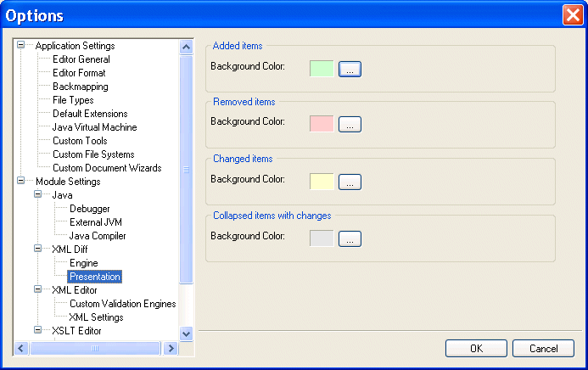Open color picker for Removed items
The height and width of the screenshot is (370, 588).
pos(350,125)
